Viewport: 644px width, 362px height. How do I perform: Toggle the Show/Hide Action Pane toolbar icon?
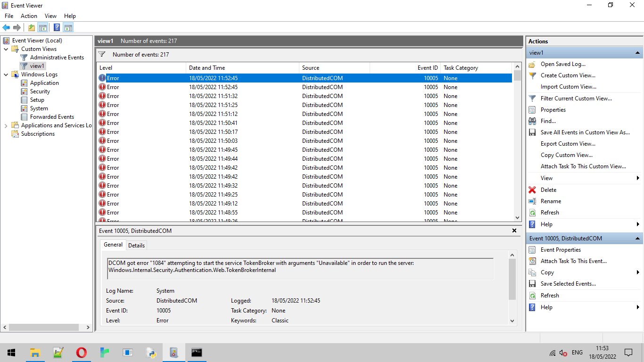68,27
